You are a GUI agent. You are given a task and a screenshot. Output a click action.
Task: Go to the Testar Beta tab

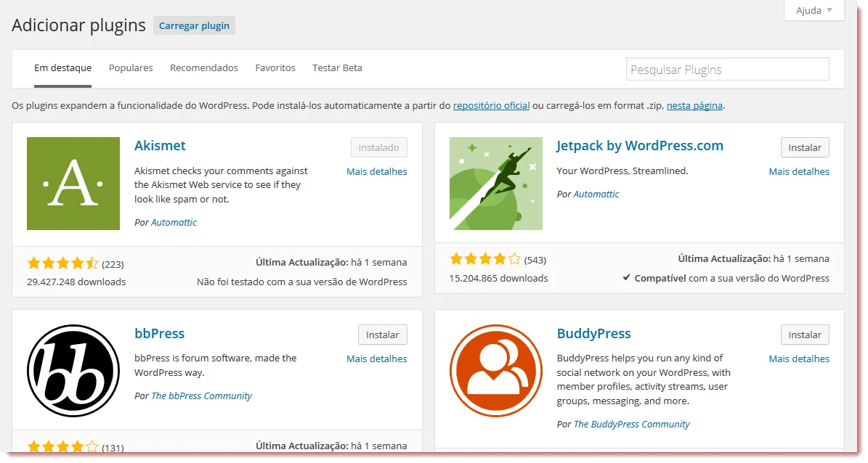click(x=337, y=68)
